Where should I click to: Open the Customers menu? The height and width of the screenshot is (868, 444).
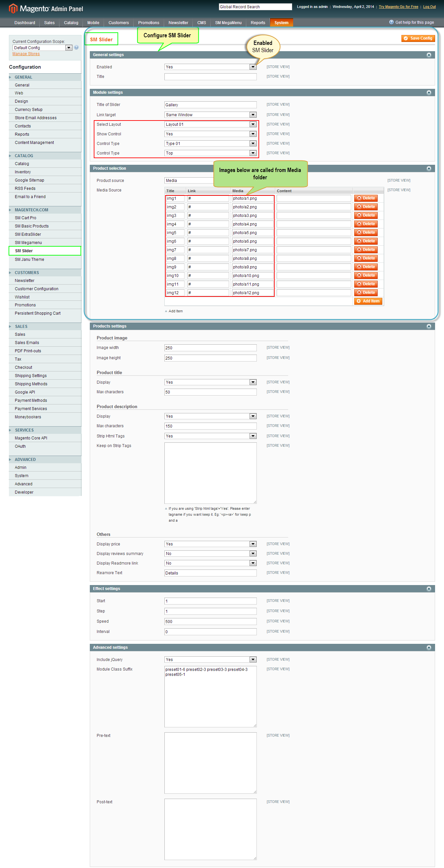(119, 22)
